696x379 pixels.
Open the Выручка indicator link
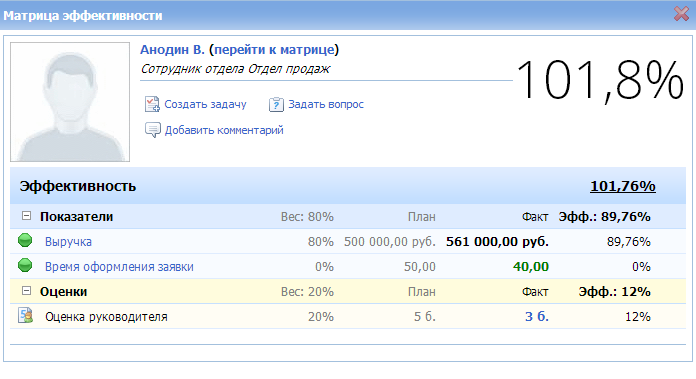pos(68,242)
